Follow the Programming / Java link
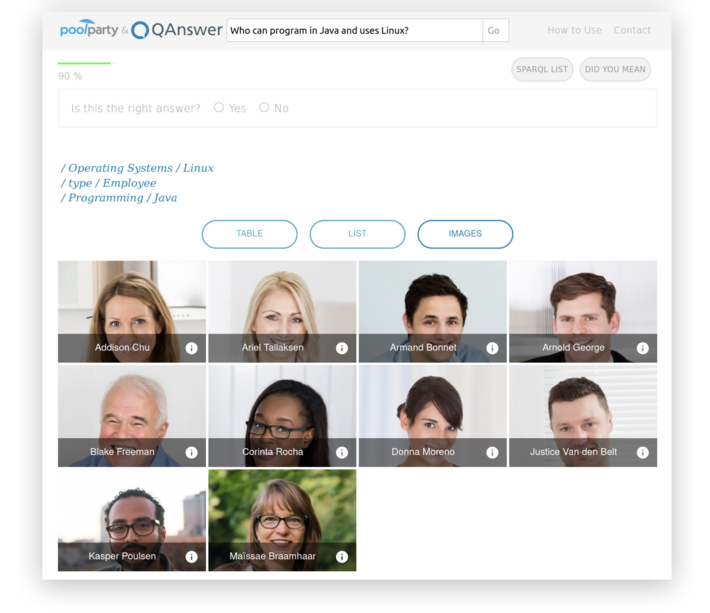Viewport: 710px width, 613px height. click(119, 198)
